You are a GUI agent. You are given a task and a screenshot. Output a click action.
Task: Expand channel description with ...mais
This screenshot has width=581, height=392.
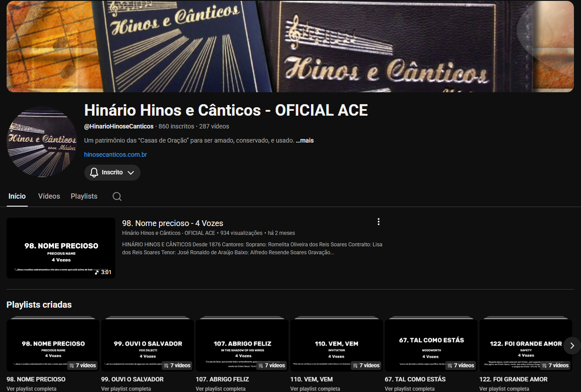[x=305, y=140]
